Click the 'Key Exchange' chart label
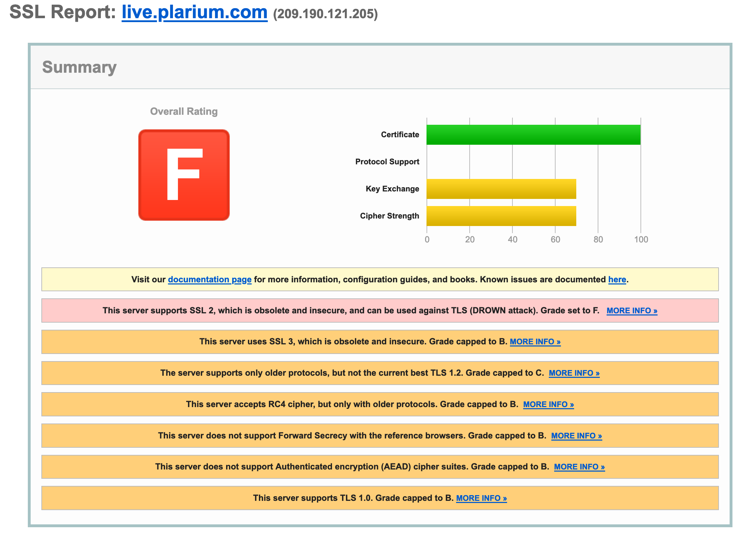 tap(392, 189)
